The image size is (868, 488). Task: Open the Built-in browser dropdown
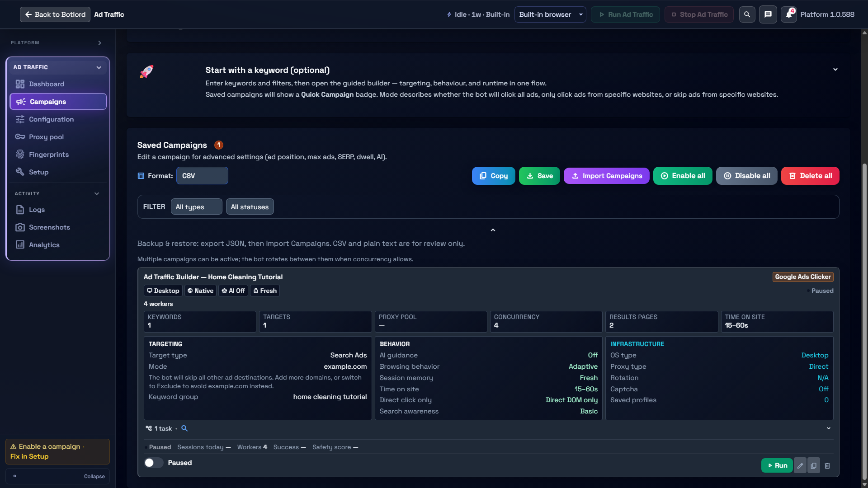[550, 14]
